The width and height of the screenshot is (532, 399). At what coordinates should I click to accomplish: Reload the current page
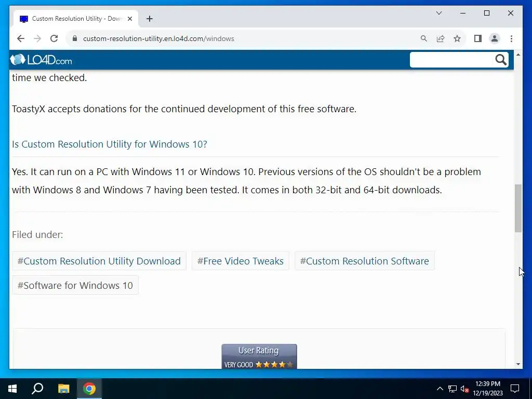[54, 38]
